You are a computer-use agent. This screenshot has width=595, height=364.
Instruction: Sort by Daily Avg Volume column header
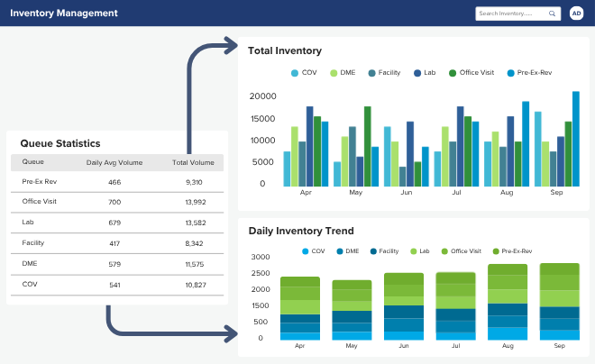pos(114,163)
